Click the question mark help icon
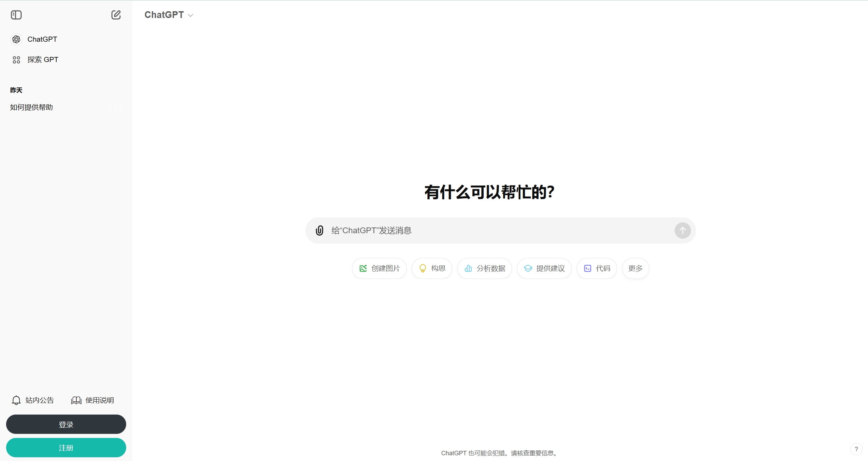Viewport: 868px width, 461px height. 856,449
